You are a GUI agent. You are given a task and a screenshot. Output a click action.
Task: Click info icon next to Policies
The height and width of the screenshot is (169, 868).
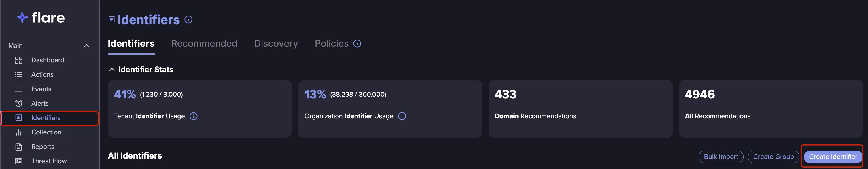pos(357,44)
